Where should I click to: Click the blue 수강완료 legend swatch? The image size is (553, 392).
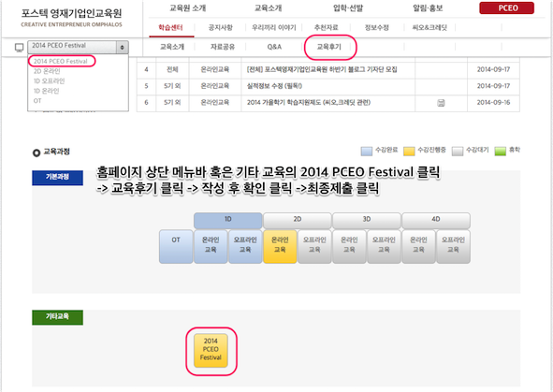367,152
